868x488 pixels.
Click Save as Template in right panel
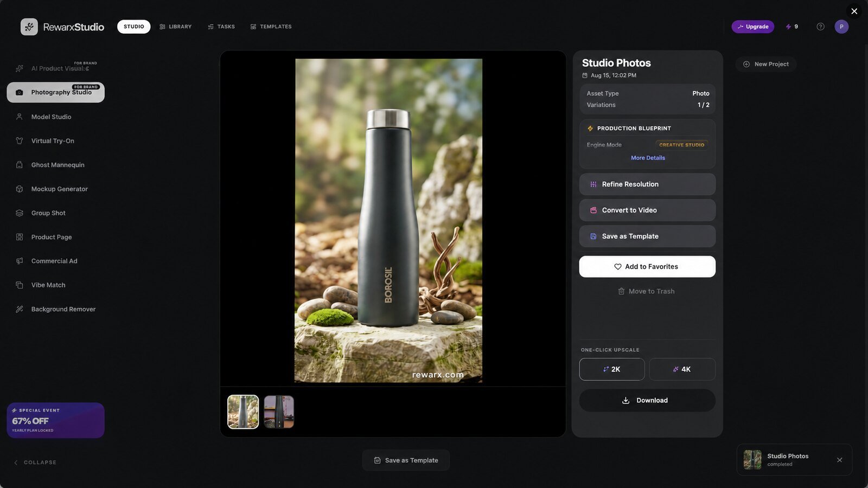[x=647, y=236]
